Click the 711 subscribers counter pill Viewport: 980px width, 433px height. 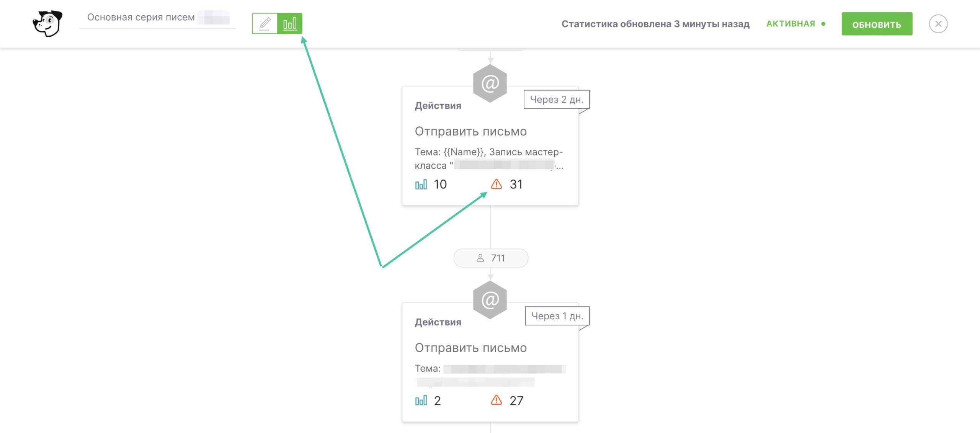491,258
